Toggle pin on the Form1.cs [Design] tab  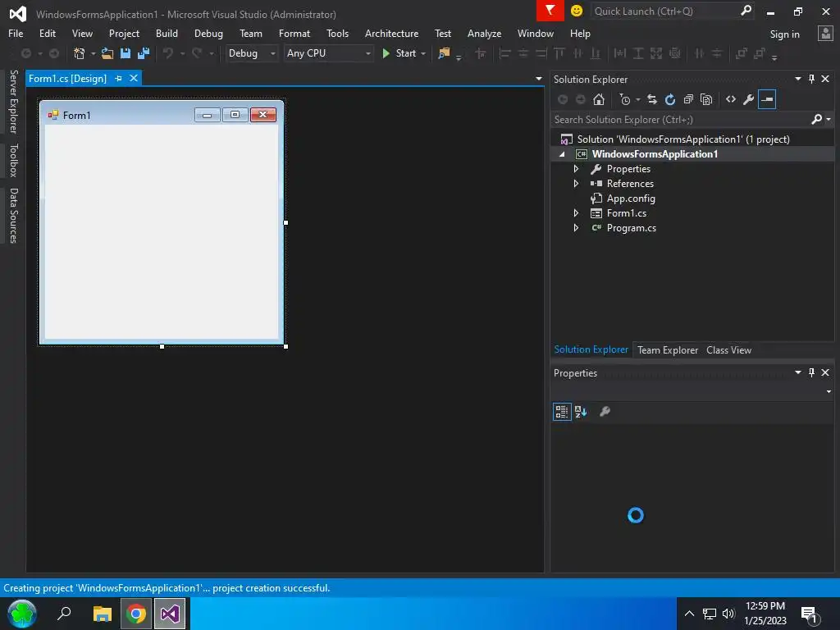click(118, 78)
